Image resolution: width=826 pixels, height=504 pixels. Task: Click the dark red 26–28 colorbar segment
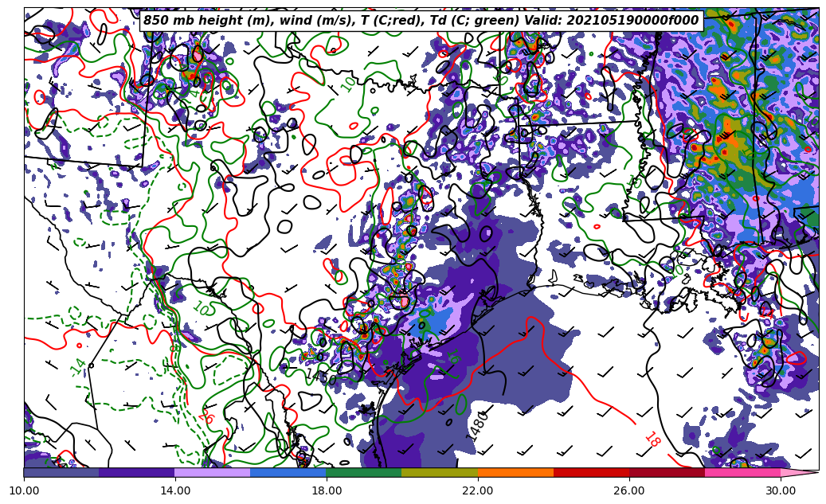point(667,472)
